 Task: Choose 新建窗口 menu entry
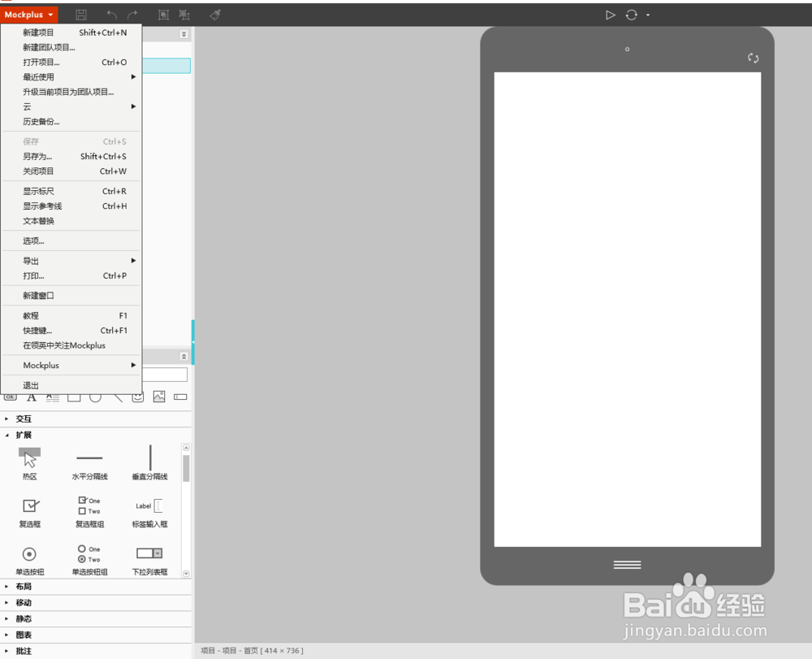[71, 296]
